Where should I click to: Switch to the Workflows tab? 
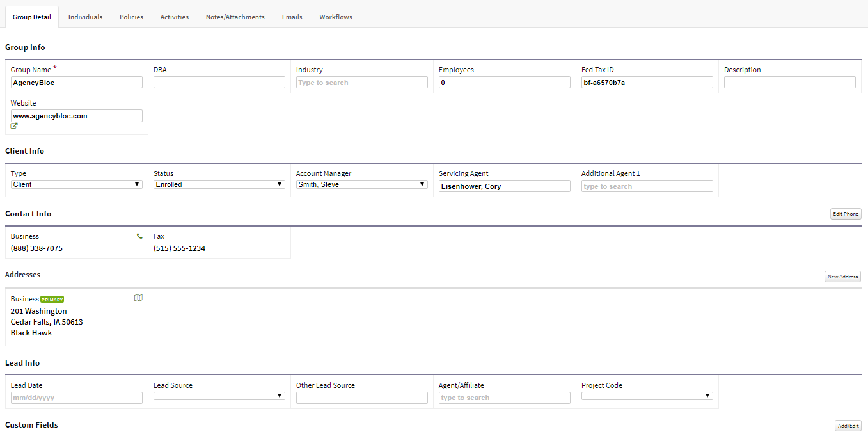[335, 17]
